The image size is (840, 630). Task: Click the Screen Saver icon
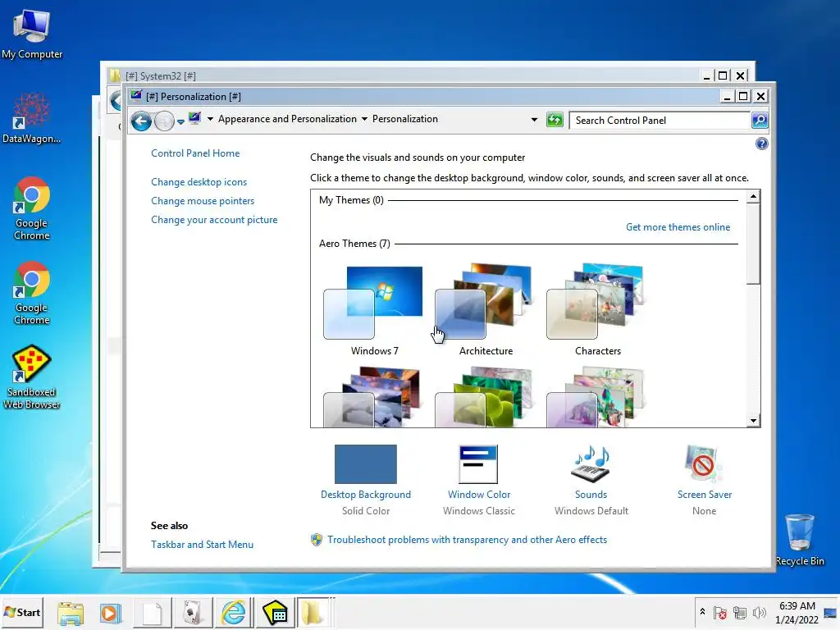pos(703,464)
